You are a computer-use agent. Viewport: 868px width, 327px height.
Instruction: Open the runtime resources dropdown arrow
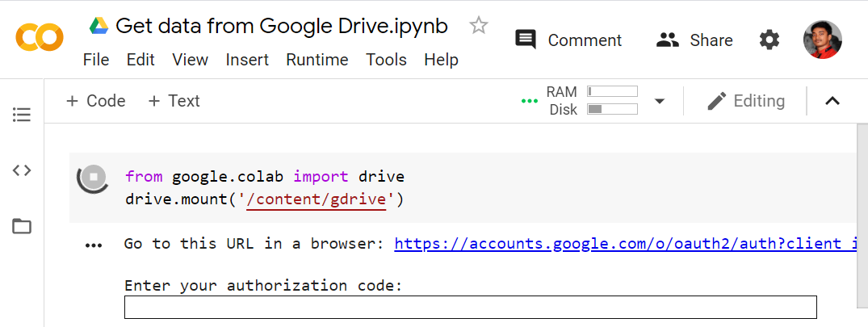pos(660,101)
